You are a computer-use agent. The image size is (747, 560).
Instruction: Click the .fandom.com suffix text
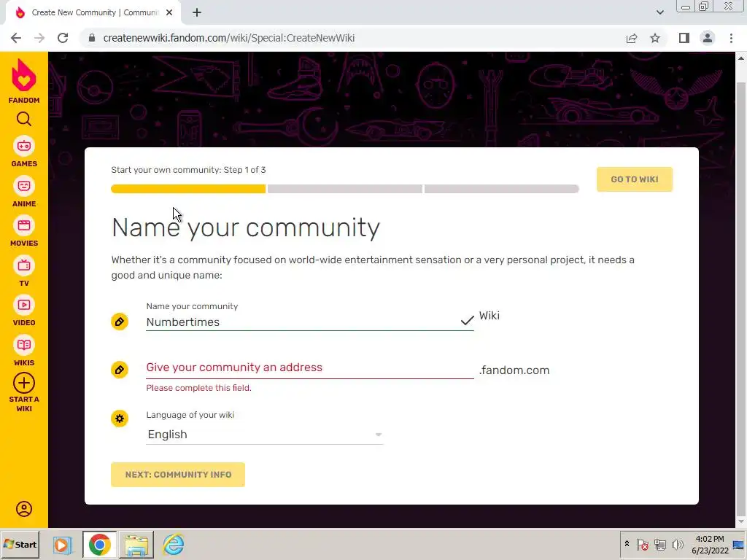[514, 370]
